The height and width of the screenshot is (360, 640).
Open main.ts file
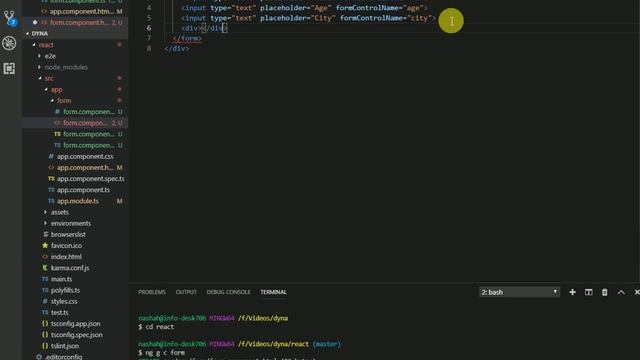pos(61,279)
